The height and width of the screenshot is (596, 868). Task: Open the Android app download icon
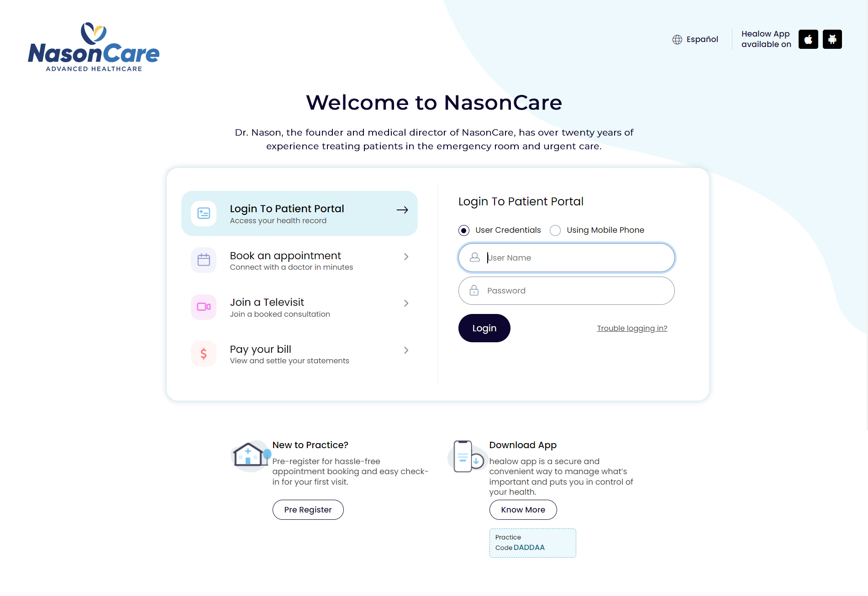coord(832,39)
